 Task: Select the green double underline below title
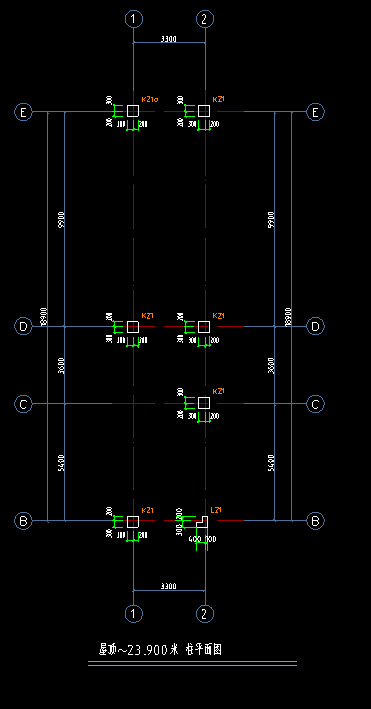click(192, 663)
